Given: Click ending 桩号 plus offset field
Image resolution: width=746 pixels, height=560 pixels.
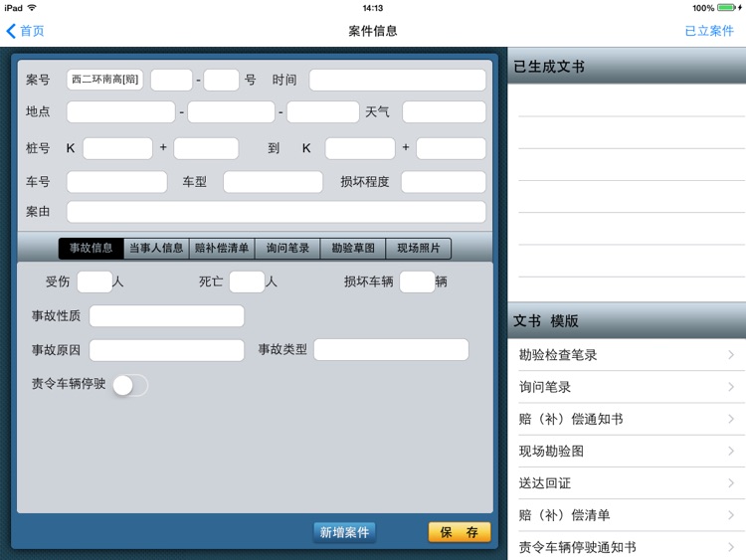Looking at the screenshot, I should [451, 148].
